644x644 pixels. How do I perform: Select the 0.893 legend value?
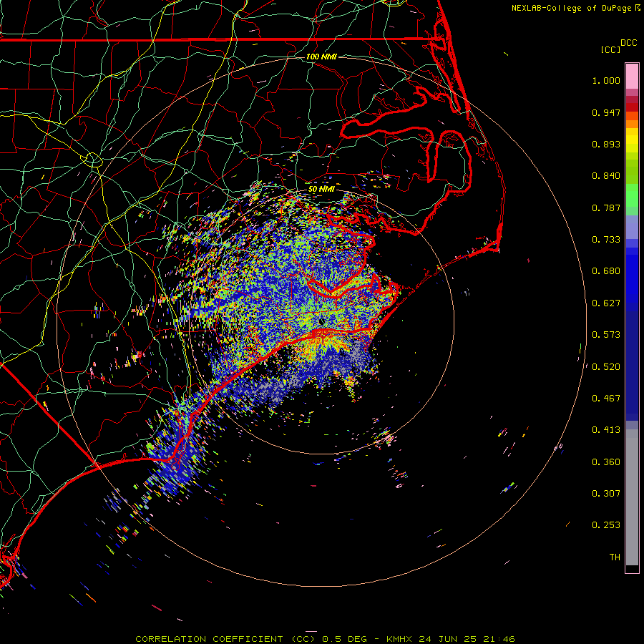pyautogui.click(x=606, y=144)
